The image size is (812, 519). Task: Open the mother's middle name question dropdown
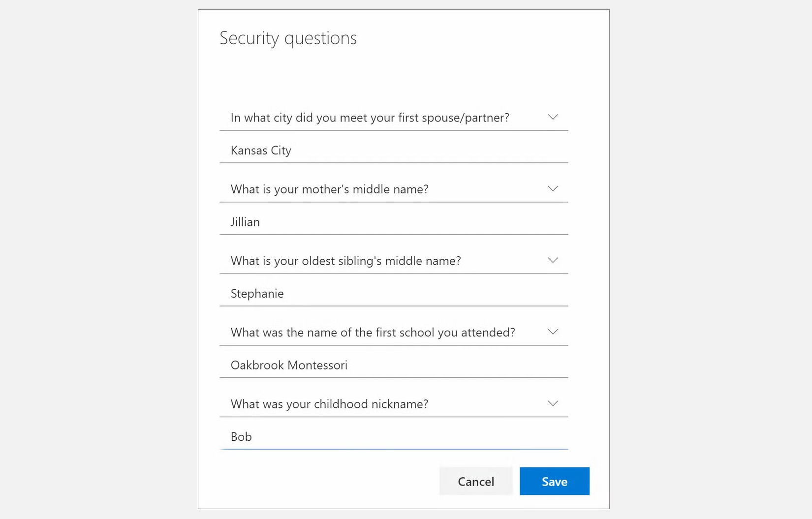[x=394, y=188]
